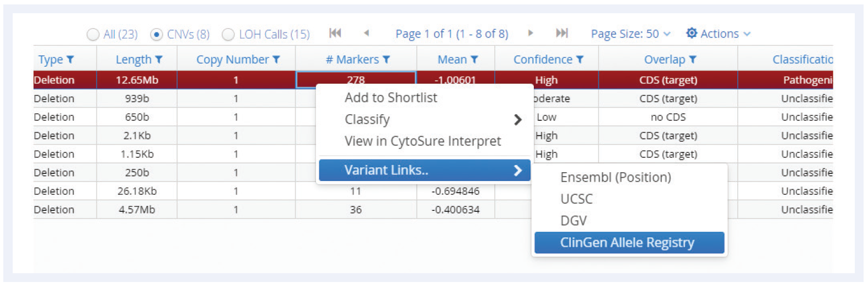The height and width of the screenshot is (287, 868).
Task: Open the Copy Number column filter icon
Action: [x=276, y=60]
